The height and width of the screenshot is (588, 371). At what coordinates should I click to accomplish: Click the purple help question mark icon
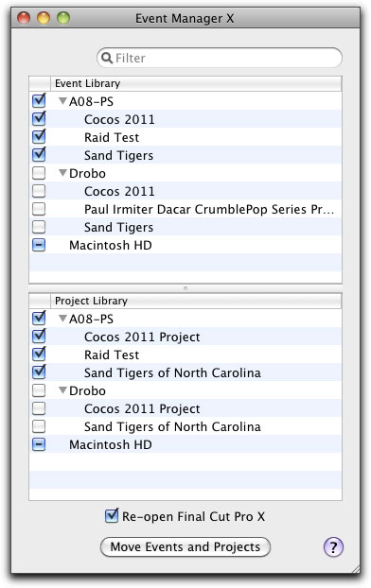tap(333, 546)
